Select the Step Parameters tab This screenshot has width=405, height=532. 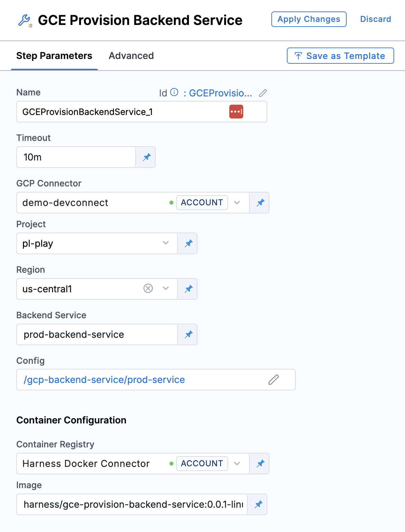point(54,56)
